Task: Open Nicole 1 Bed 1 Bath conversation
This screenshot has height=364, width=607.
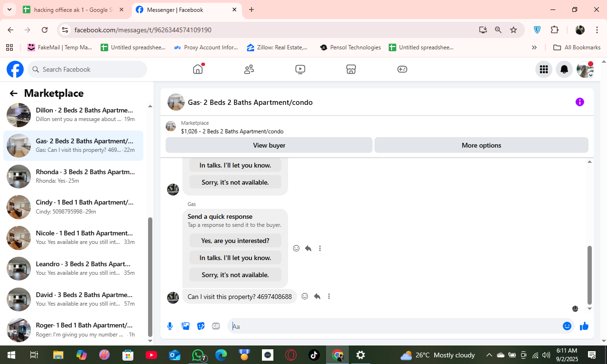Action: click(74, 238)
